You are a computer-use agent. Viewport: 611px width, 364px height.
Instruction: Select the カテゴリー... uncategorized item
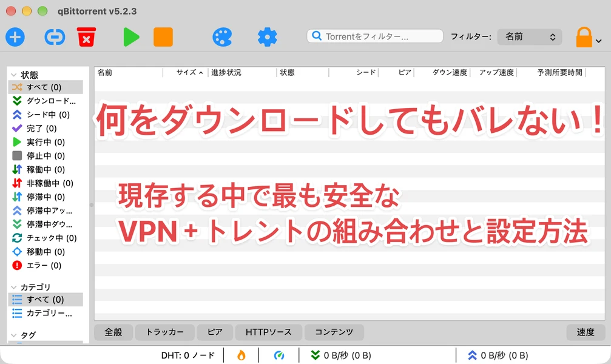[46, 313]
